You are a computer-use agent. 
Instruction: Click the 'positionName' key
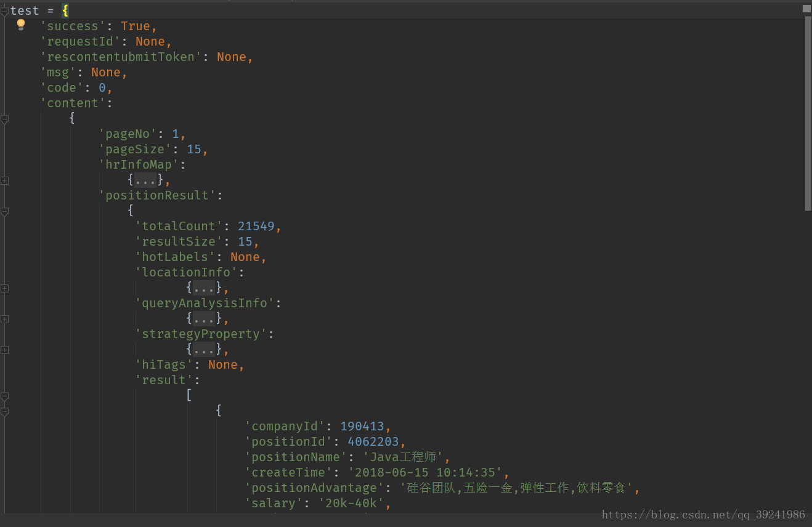click(x=296, y=457)
